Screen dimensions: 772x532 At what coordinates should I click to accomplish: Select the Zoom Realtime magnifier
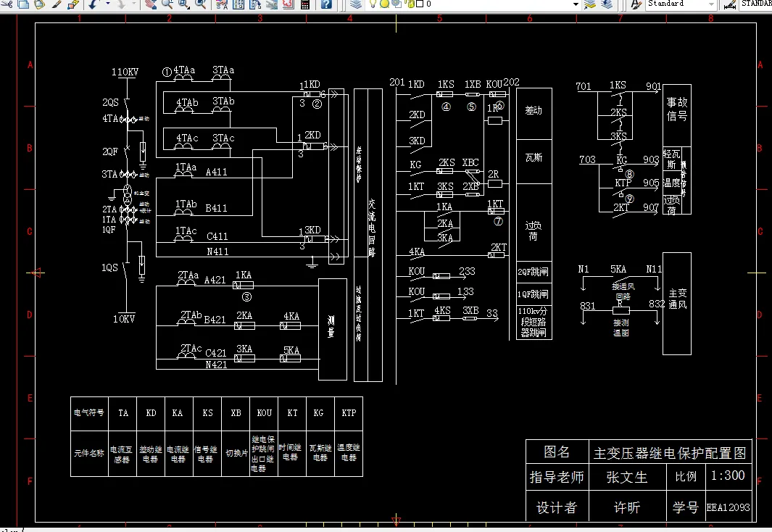point(167,4)
